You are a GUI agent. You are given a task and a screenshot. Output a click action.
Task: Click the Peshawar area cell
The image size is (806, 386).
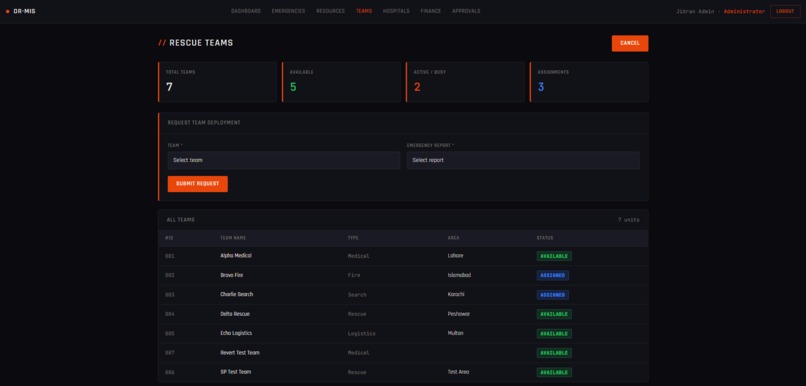click(x=459, y=314)
